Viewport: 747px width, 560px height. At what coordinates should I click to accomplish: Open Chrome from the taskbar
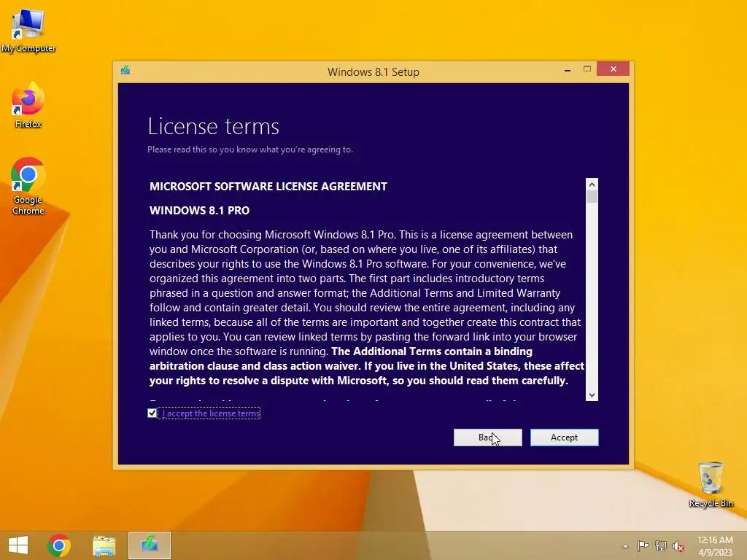pyautogui.click(x=58, y=545)
